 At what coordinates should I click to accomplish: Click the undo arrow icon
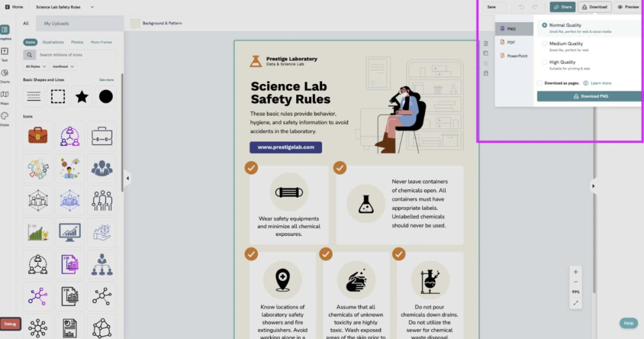coord(521,7)
